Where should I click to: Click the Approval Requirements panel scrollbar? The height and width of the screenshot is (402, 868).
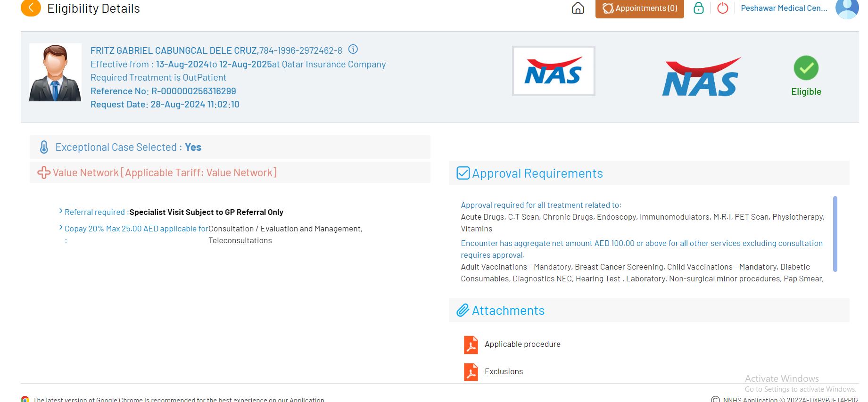coord(835,234)
